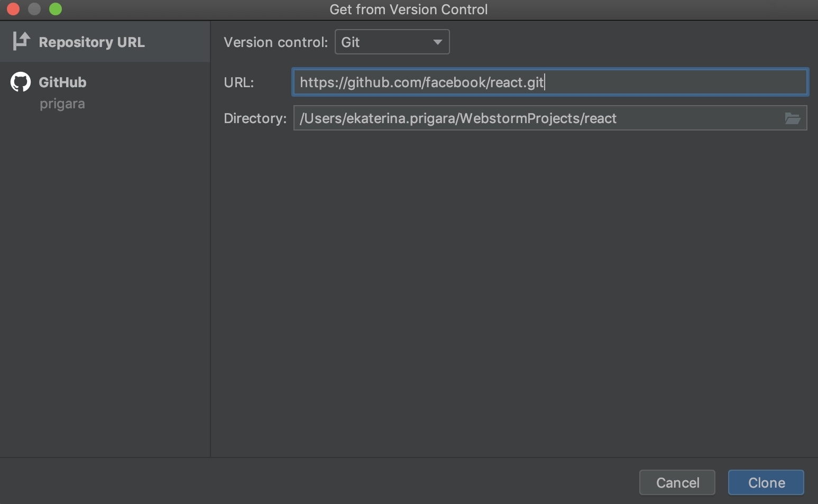This screenshot has width=818, height=504.
Task: Click the GitHub octocat icon
Action: pyautogui.click(x=21, y=82)
